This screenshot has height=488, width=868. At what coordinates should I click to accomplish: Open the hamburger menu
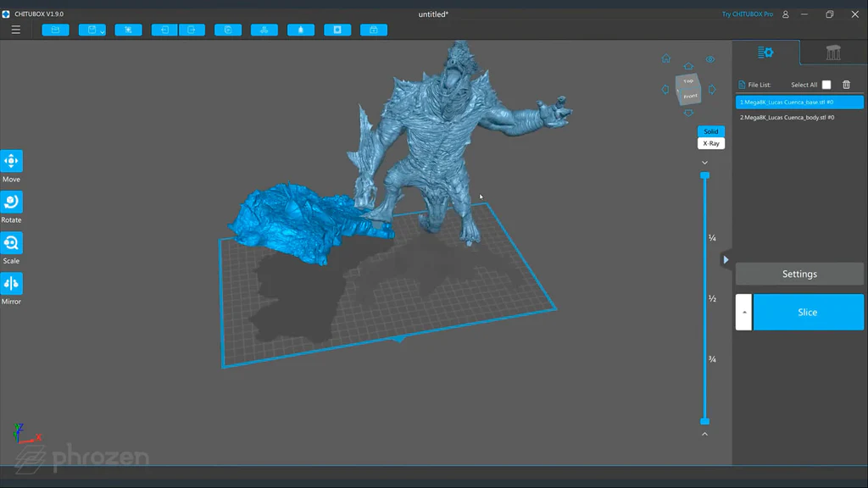pos(15,29)
